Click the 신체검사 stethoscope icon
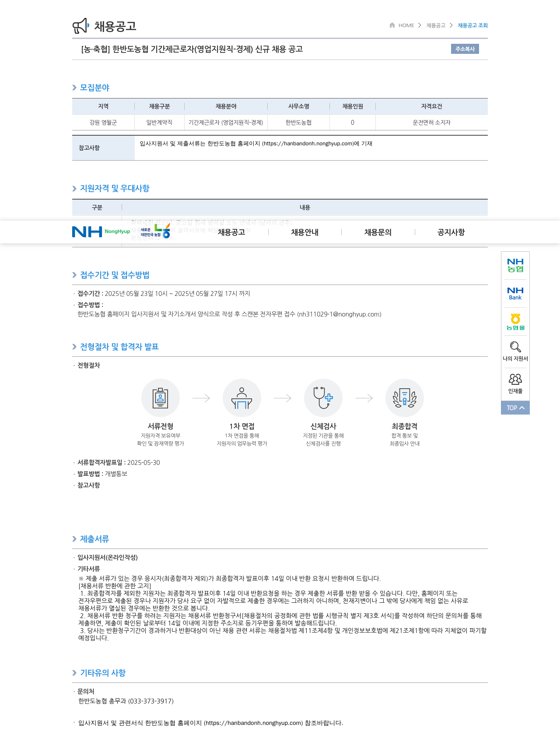 pyautogui.click(x=323, y=398)
